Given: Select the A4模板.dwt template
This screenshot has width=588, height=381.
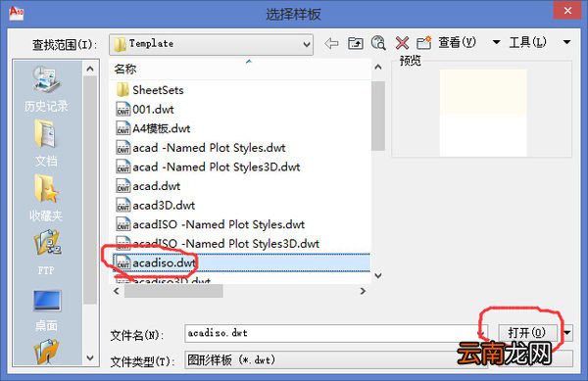Looking at the screenshot, I should point(153,128).
